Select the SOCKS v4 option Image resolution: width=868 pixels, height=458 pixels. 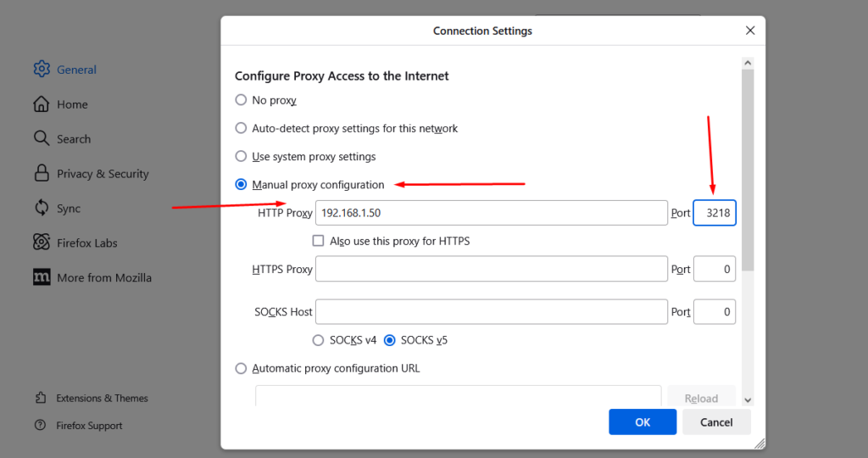(x=319, y=340)
